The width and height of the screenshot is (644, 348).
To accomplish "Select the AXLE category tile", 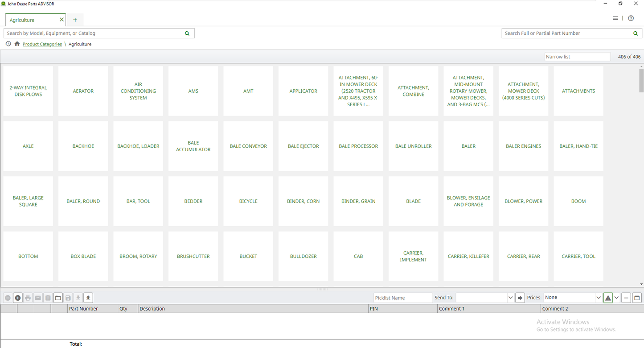I will coord(28,146).
